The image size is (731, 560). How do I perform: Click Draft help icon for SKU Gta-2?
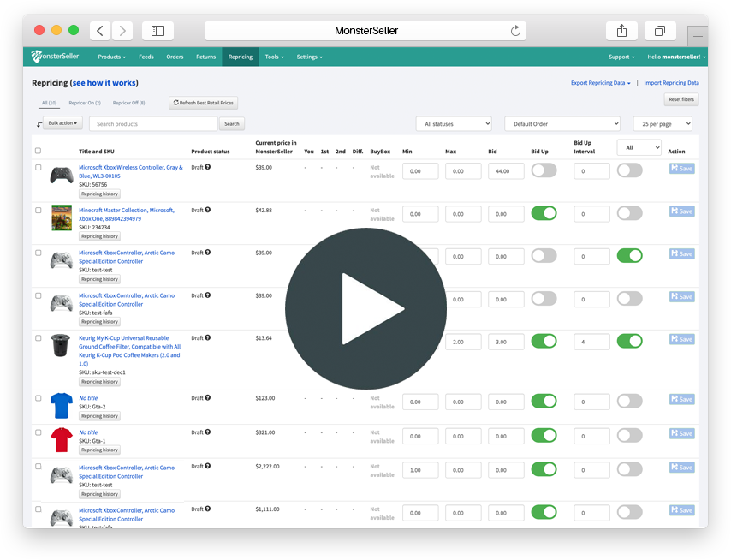click(x=208, y=397)
